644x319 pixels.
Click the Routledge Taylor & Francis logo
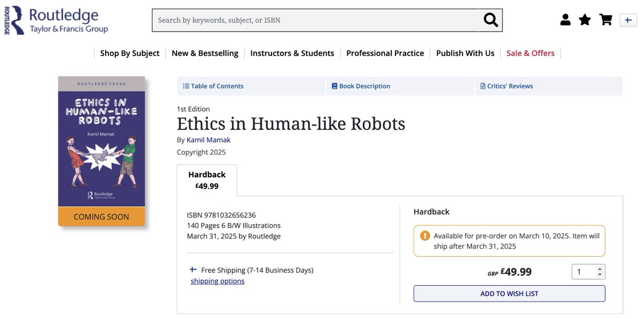54,19
